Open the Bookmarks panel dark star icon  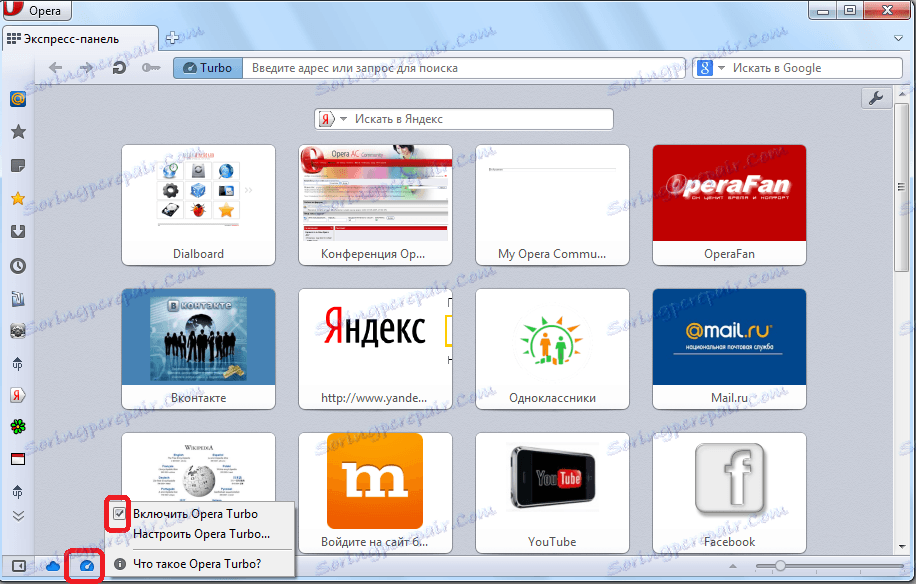(18, 132)
